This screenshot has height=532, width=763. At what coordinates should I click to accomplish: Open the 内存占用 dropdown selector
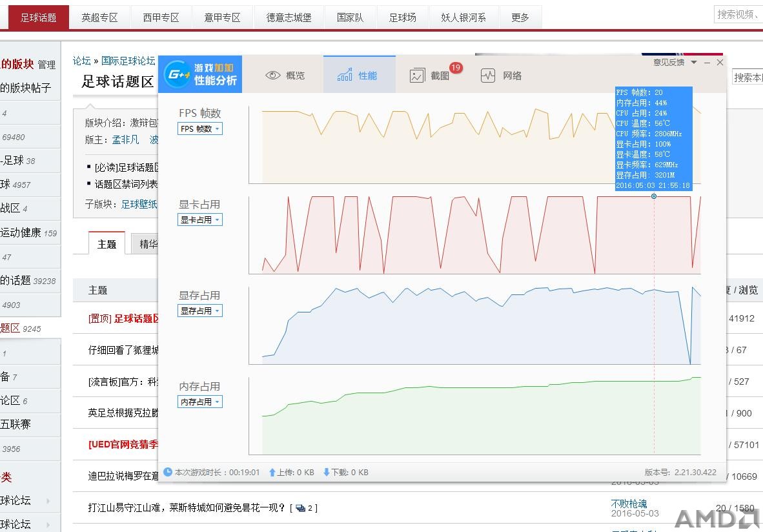point(200,402)
